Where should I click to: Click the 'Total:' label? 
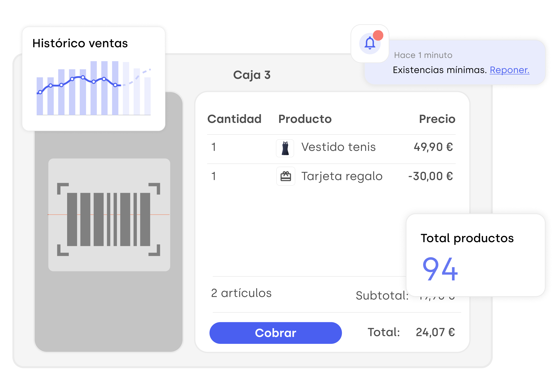384,332
